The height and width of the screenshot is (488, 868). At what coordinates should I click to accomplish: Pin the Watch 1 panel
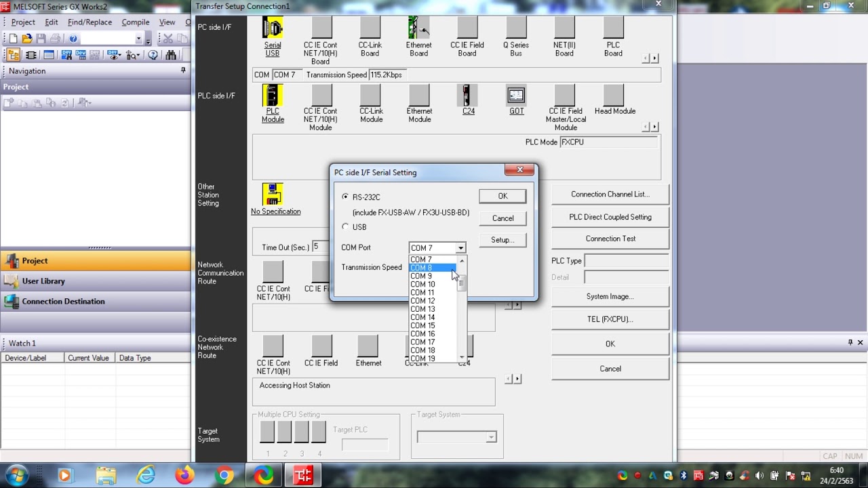coord(850,342)
